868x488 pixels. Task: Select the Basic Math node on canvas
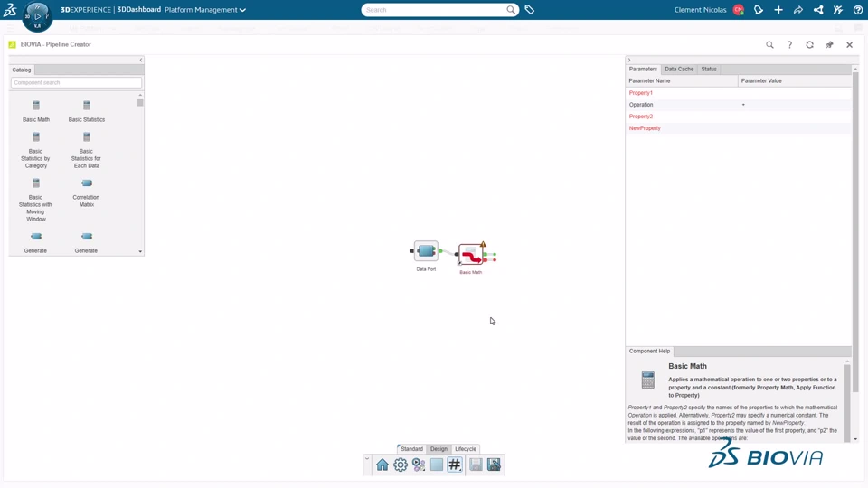coord(470,255)
